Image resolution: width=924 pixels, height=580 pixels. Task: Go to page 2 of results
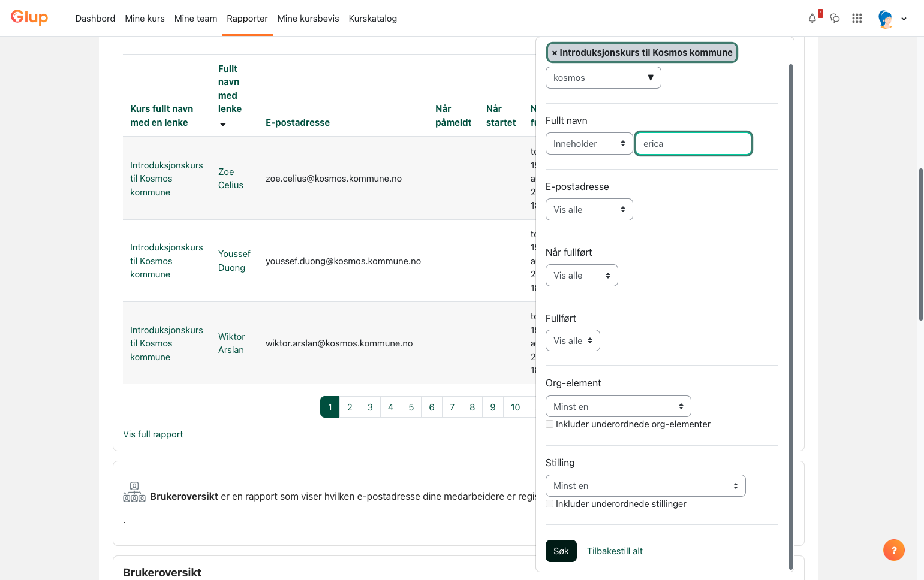350,407
